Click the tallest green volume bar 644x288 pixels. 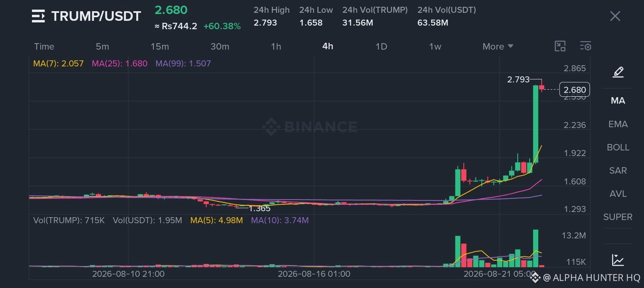[536, 248]
